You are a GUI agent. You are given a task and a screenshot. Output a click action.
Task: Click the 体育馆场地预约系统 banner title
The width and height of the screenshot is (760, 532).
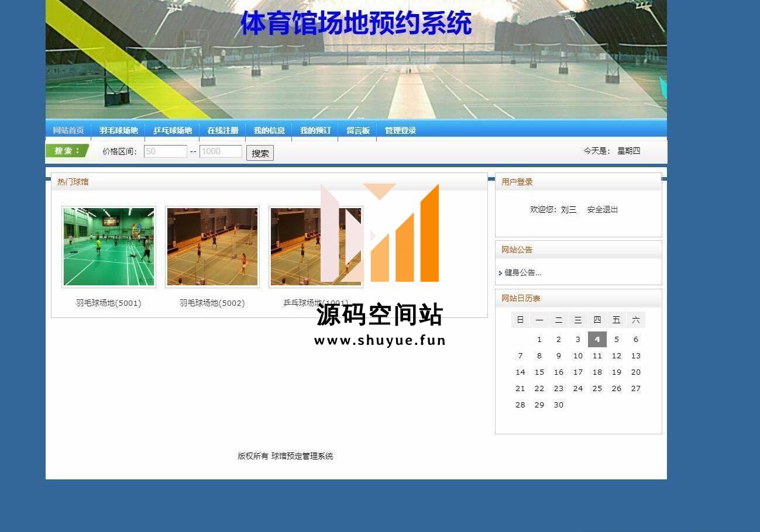(x=356, y=23)
